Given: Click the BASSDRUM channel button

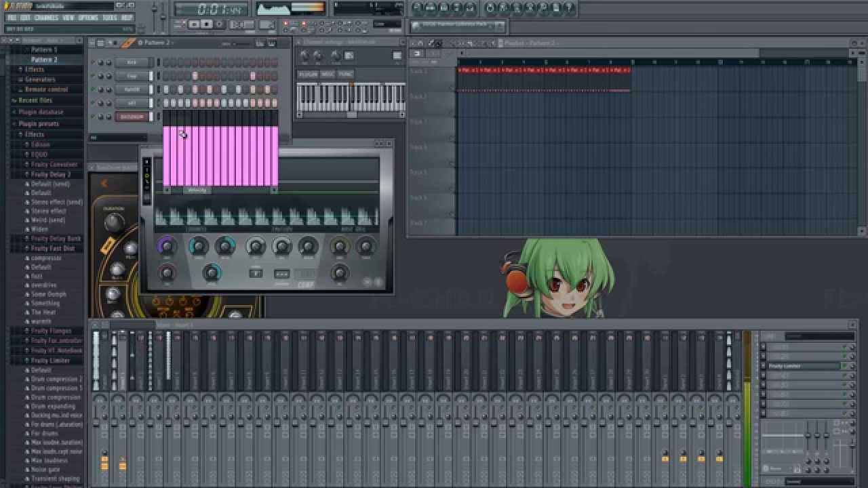Looking at the screenshot, I should click(132, 117).
